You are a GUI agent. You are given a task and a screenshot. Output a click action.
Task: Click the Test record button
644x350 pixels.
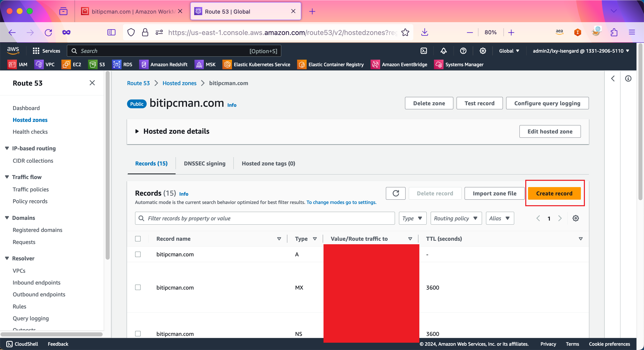click(x=479, y=103)
